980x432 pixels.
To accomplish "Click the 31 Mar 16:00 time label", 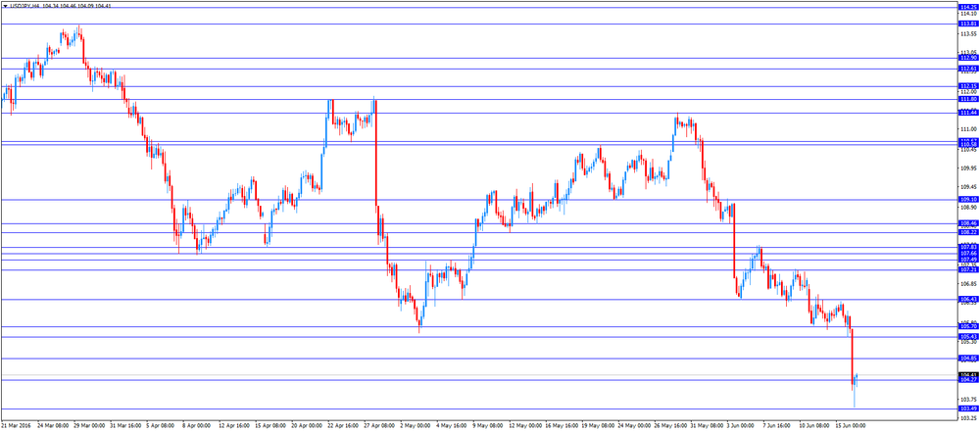I will pos(124,426).
